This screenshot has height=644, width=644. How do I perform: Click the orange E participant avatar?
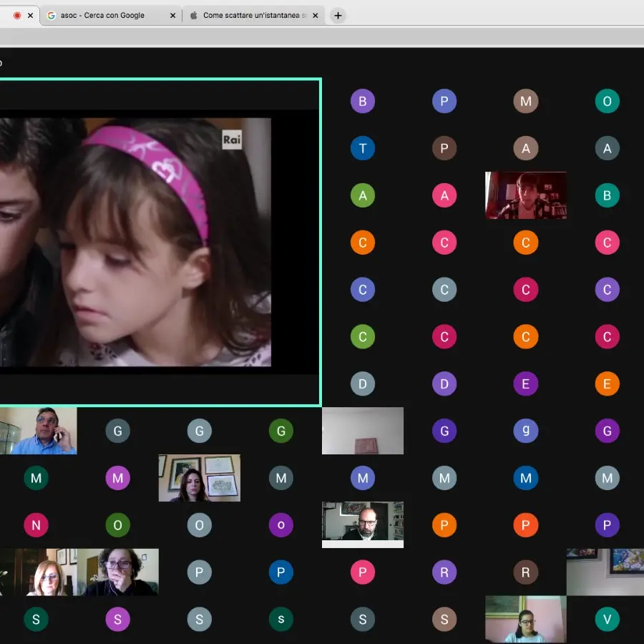(x=607, y=384)
